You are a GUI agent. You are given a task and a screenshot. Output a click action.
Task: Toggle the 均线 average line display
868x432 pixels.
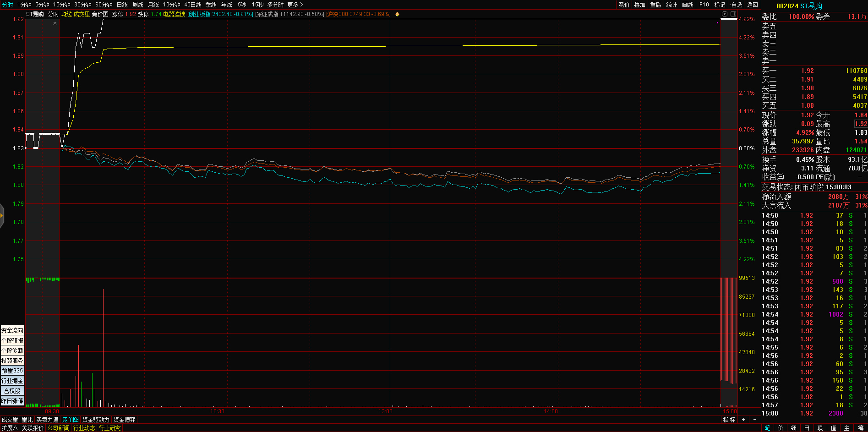tap(66, 14)
